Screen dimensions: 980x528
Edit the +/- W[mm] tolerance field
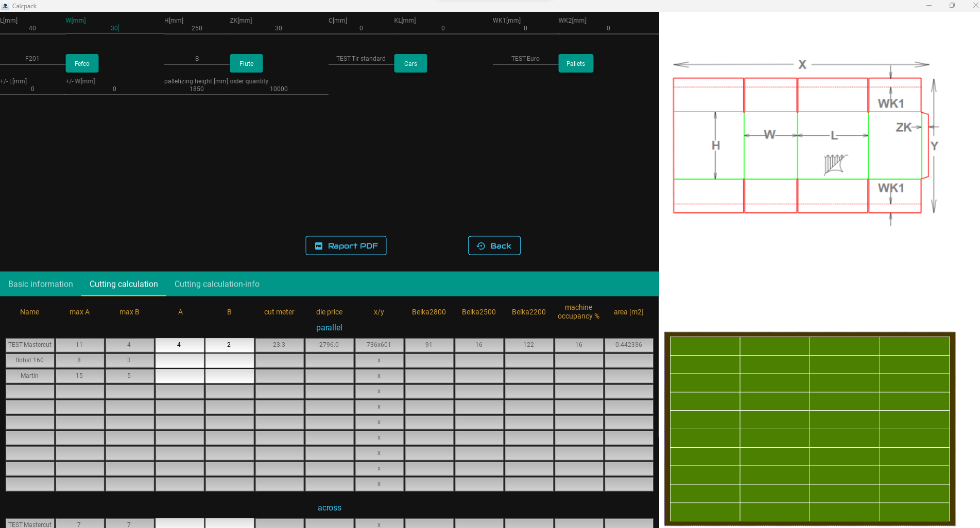[114, 89]
